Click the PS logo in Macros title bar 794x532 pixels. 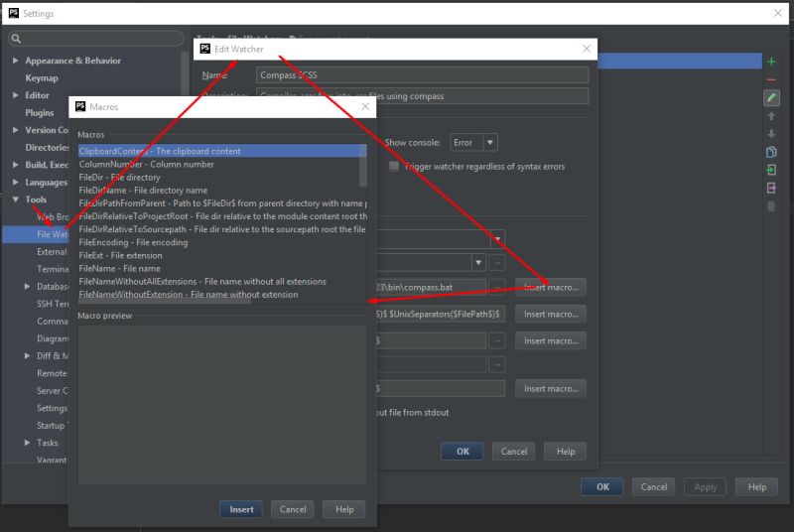pos(80,106)
